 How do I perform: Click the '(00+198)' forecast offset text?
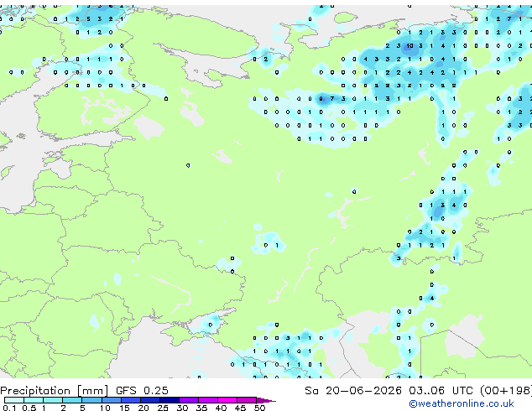pos(506,391)
